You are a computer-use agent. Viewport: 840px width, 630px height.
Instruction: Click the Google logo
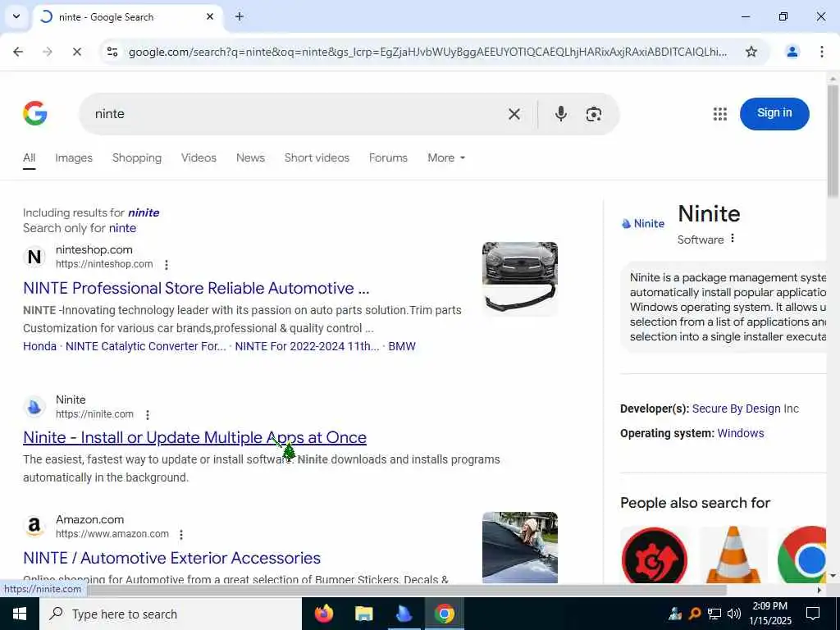point(34,113)
